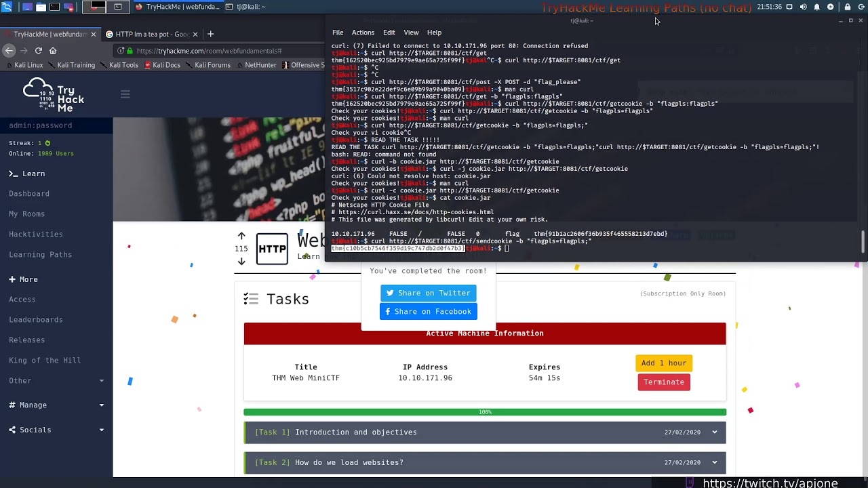
Task: Open the terminal File menu
Action: (x=338, y=33)
